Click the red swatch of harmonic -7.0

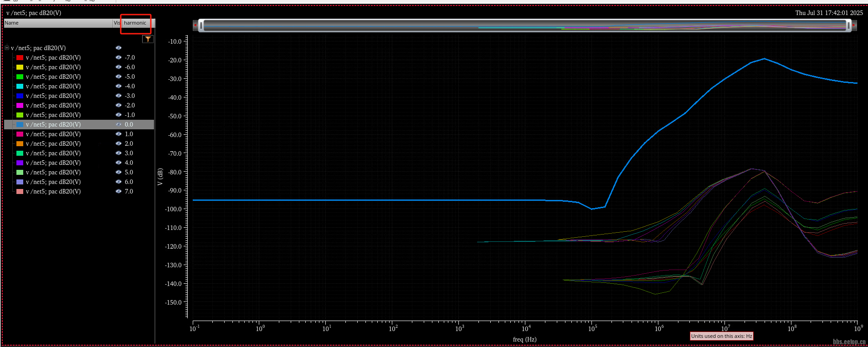point(20,57)
